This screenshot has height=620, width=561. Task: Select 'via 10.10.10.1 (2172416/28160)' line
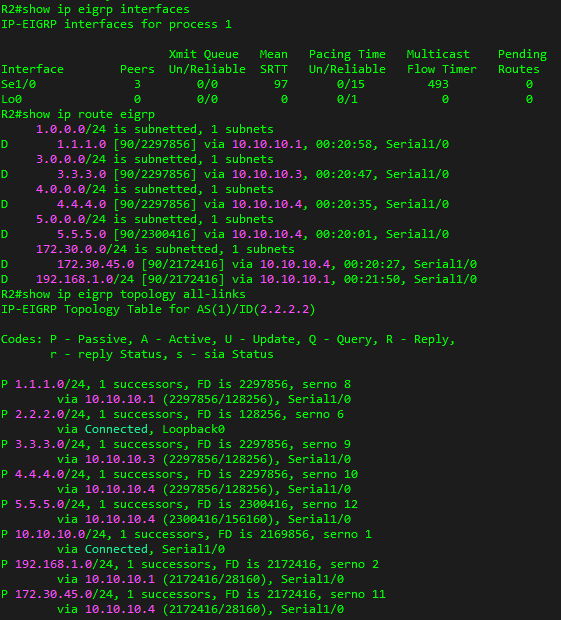(200, 580)
